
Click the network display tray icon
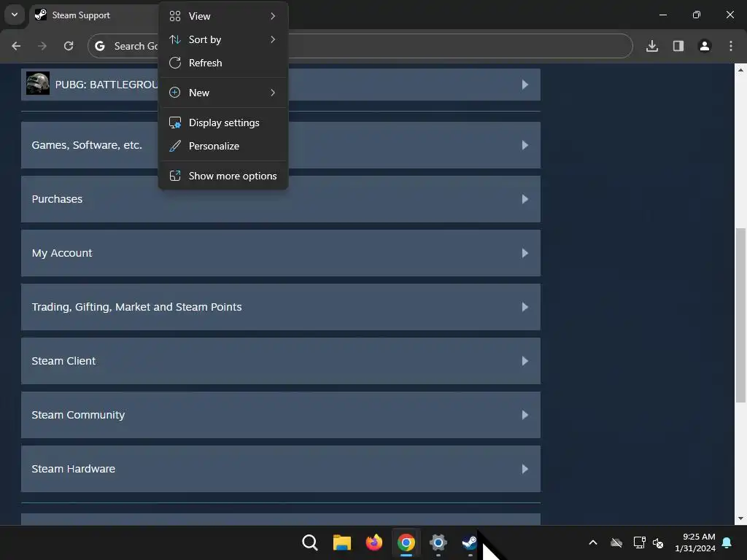point(639,542)
